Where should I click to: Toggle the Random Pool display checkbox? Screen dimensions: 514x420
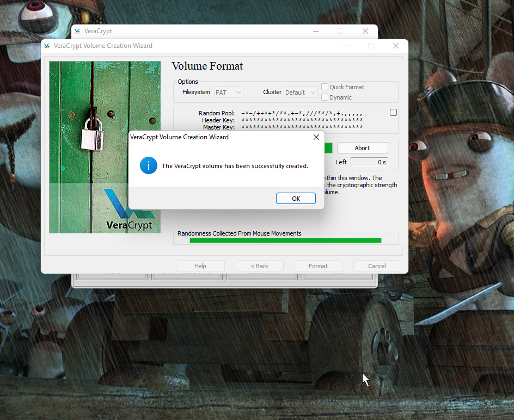tap(393, 113)
